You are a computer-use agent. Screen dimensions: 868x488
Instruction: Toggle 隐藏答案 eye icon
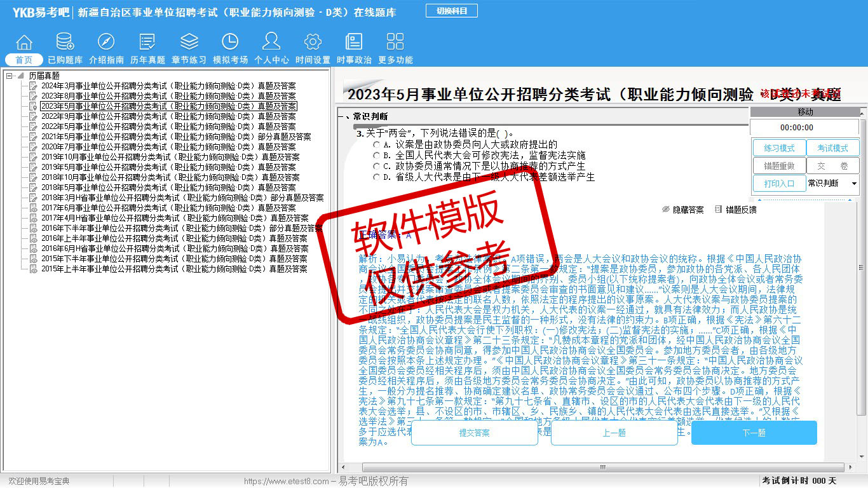pos(666,210)
